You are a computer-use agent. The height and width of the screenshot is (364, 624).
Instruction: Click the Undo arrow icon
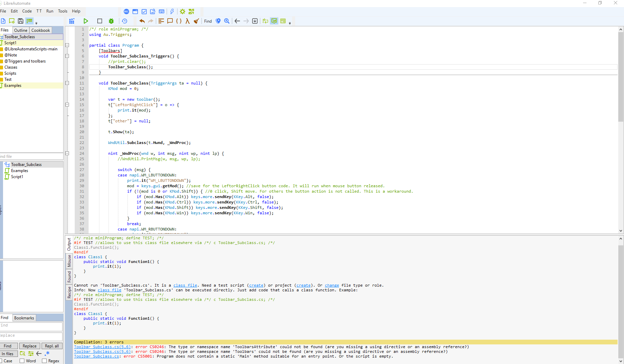(x=142, y=21)
